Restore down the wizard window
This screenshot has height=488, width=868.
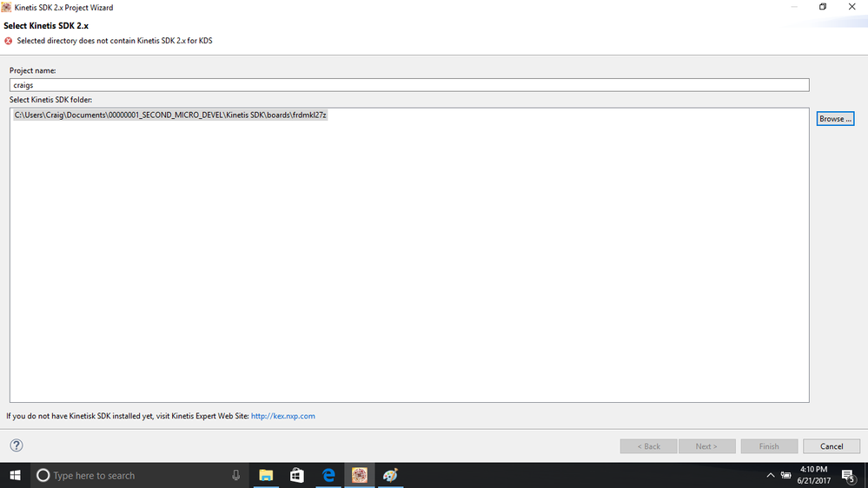(823, 7)
